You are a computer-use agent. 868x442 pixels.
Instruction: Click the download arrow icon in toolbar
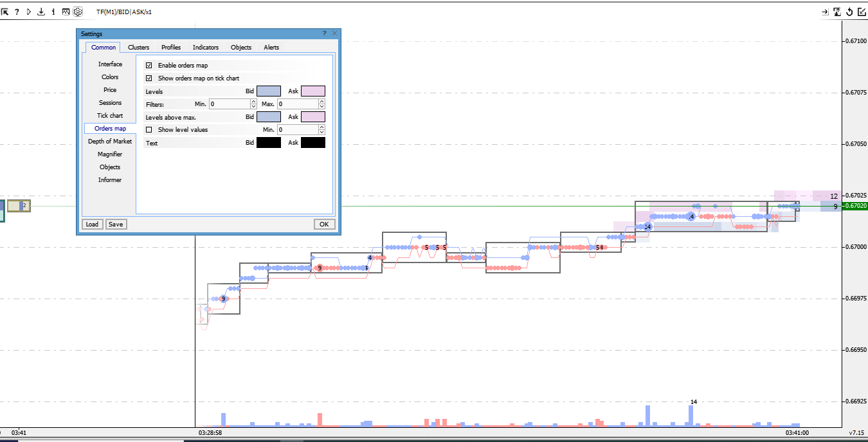point(41,12)
